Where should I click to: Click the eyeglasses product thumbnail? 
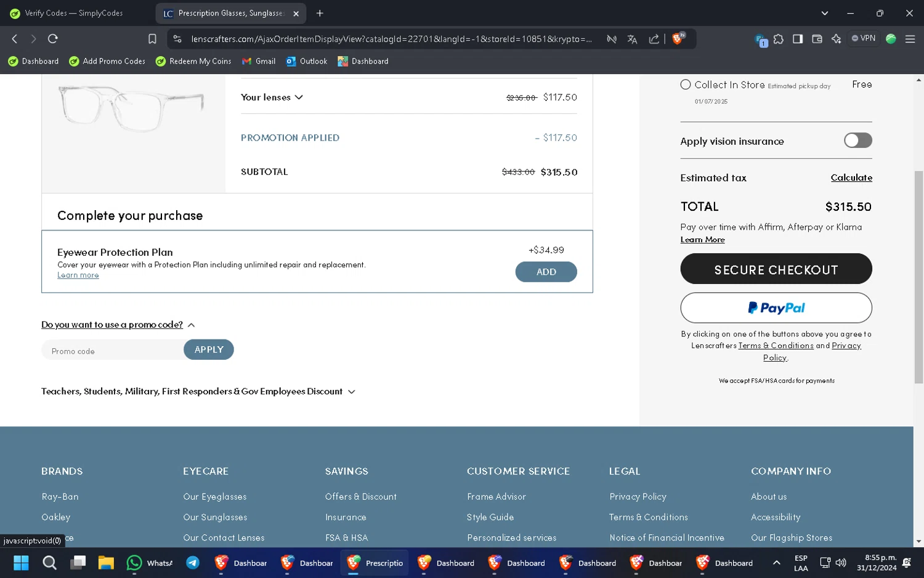coord(131,109)
